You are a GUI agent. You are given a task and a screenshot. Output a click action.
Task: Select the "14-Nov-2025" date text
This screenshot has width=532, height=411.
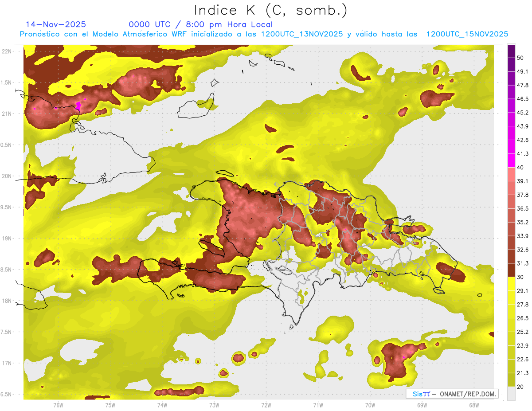tap(56, 24)
